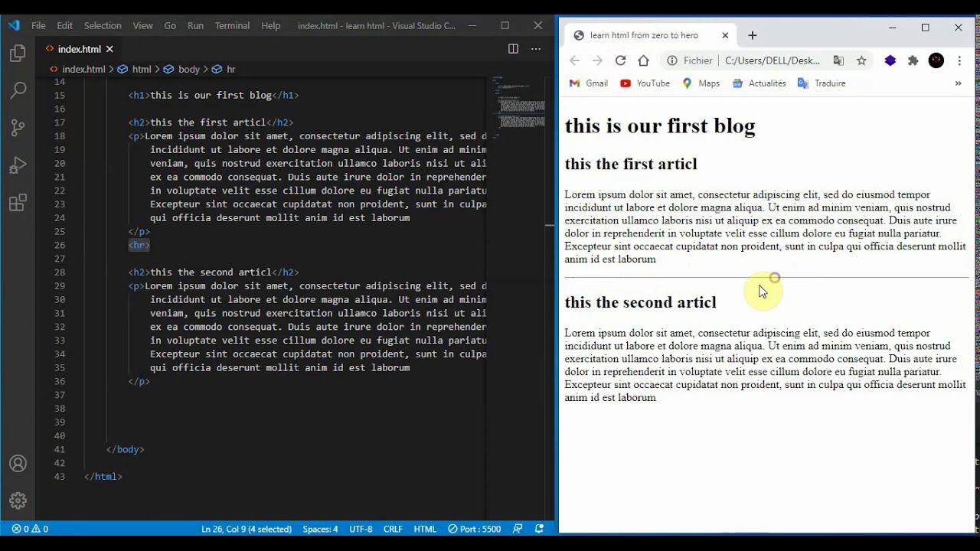Open the Accounts menu in activity bar
Viewport: 980px width, 551px height.
[x=18, y=464]
